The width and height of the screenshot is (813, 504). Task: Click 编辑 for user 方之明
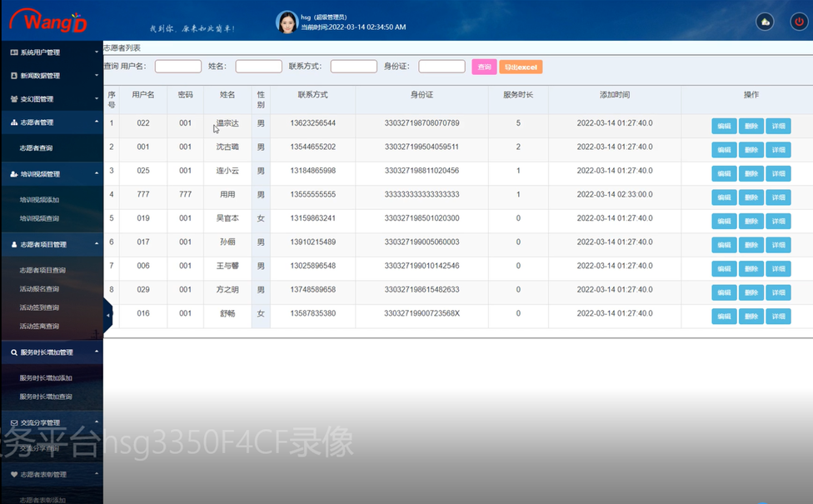click(725, 293)
